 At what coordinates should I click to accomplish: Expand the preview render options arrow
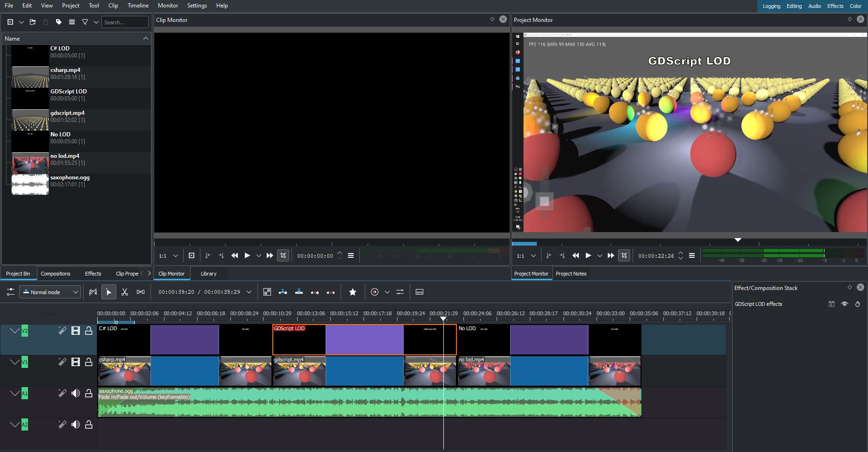point(387,292)
